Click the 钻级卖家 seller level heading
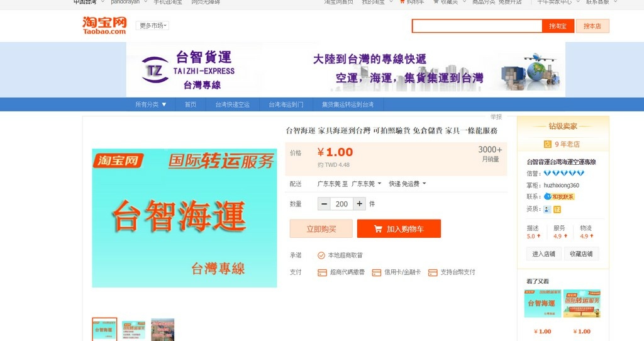The height and width of the screenshot is (341, 644). click(x=563, y=126)
